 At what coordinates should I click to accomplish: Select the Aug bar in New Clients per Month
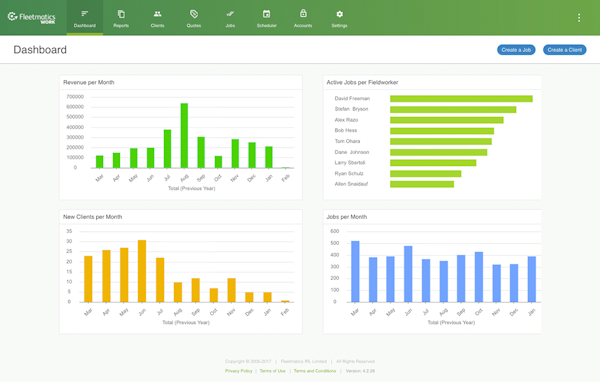coord(178,292)
